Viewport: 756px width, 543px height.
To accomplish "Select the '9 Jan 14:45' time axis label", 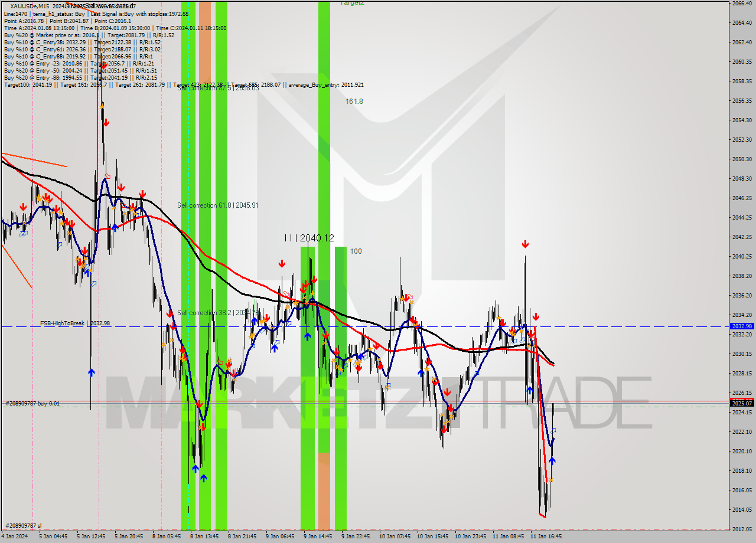I will 318,537.
